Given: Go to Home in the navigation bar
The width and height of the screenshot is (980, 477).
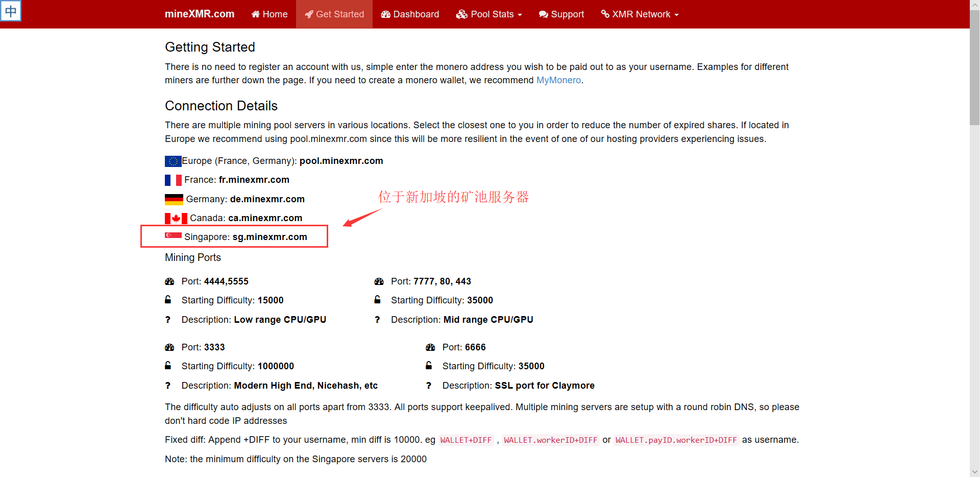Looking at the screenshot, I should pyautogui.click(x=269, y=14).
